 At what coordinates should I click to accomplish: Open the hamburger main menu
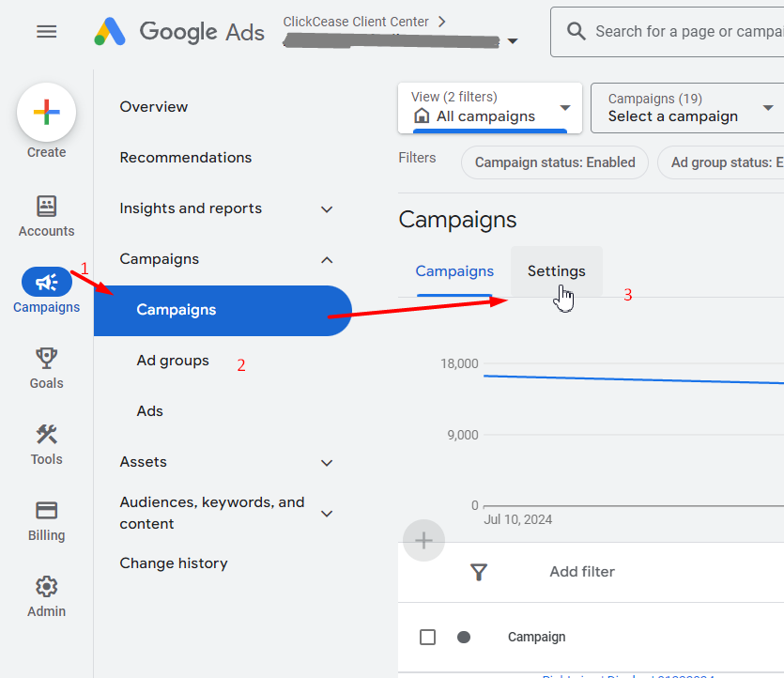[x=47, y=32]
